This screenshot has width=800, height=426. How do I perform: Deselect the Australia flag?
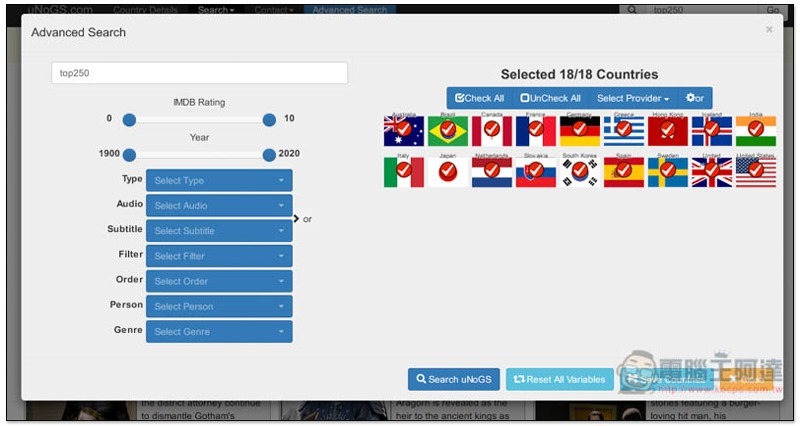(403, 131)
